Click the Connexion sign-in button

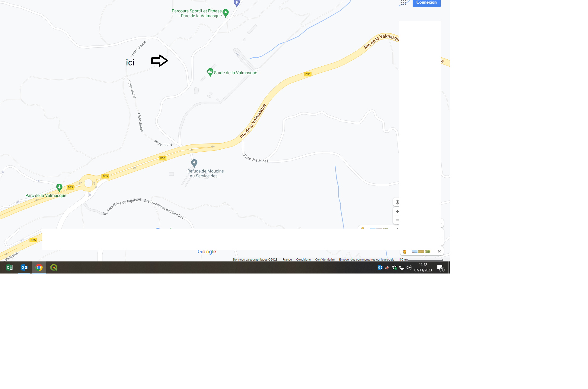tap(427, 3)
